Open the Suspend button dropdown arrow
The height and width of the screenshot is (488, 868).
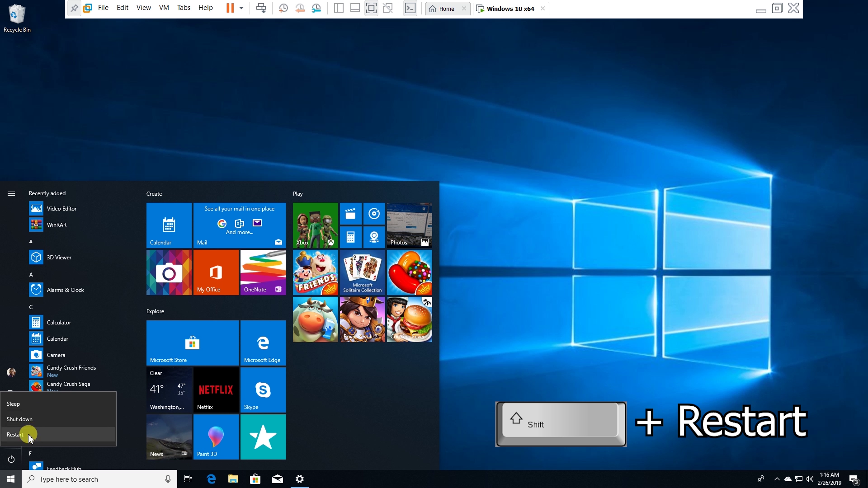(241, 8)
